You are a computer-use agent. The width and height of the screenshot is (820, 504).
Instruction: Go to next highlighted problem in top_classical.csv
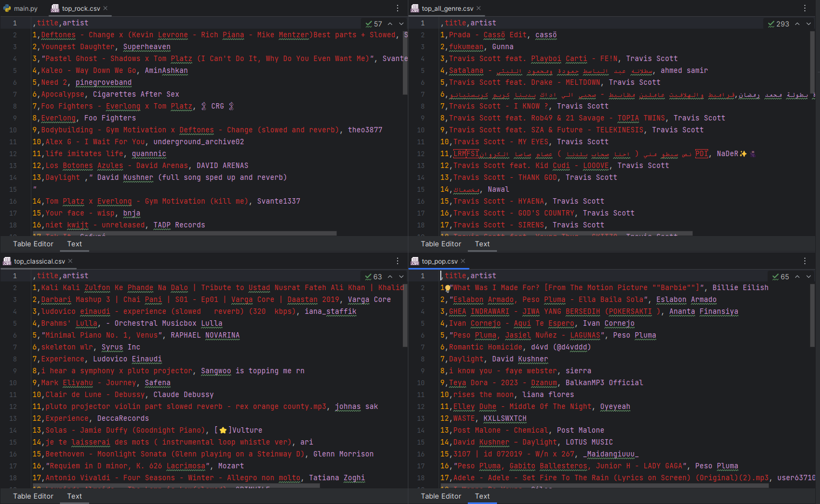pos(401,277)
